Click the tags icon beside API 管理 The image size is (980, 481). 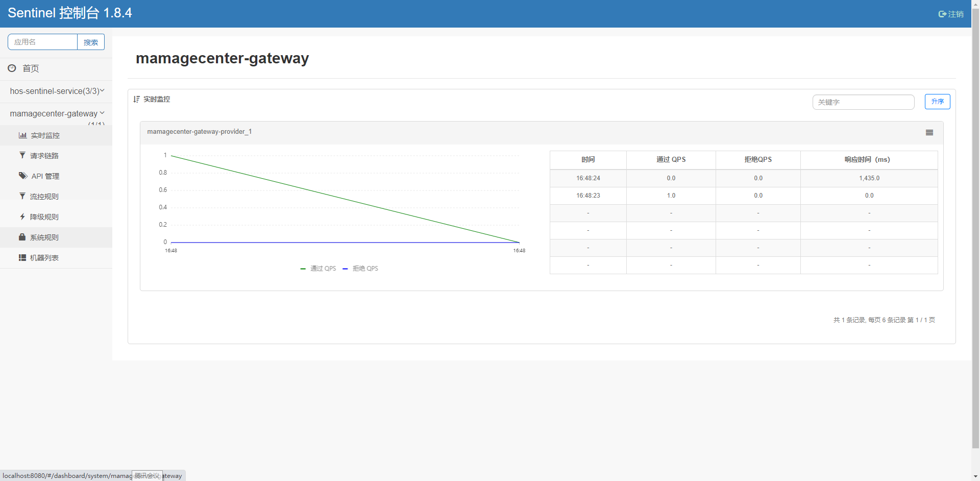23,176
